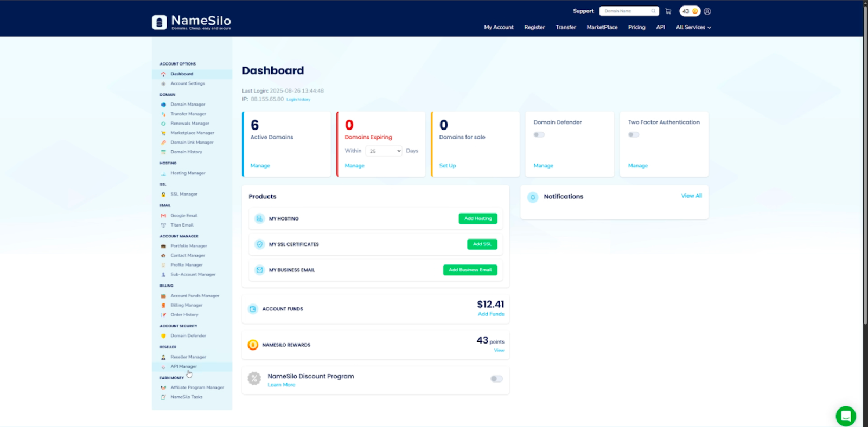The image size is (868, 427).
Task: Open the shopping cart icon
Action: (x=668, y=11)
